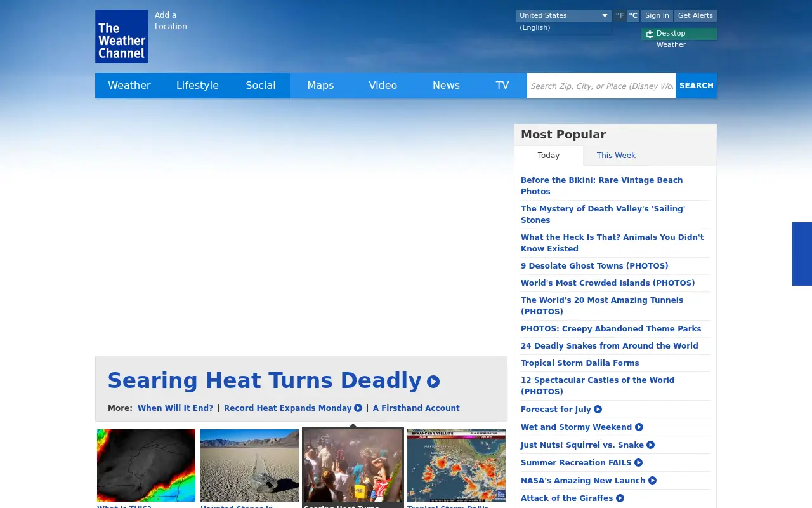This screenshot has height=508, width=812.
Task: Switch temperature units to °F
Action: [620, 15]
